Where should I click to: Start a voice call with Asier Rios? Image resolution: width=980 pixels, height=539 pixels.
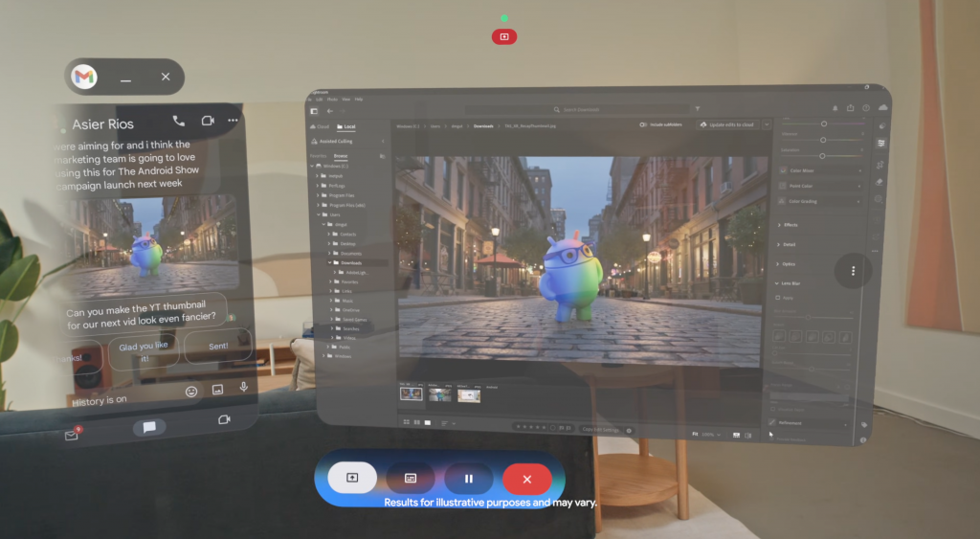179,122
